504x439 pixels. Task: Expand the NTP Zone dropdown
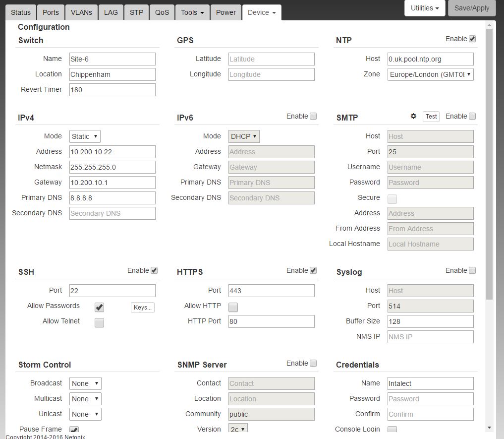(x=430, y=74)
